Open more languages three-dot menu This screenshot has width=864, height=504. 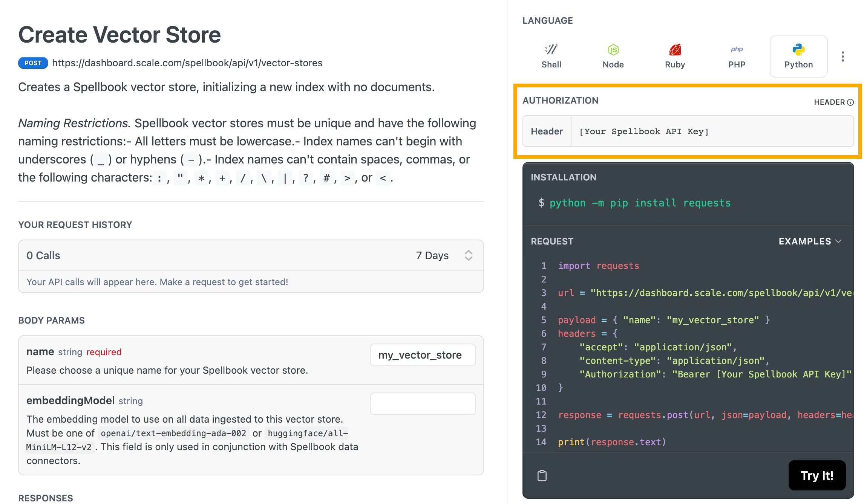point(843,57)
